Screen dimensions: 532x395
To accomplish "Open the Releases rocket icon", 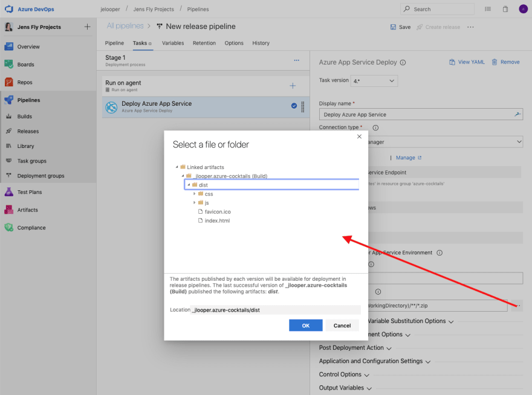I will [9, 131].
